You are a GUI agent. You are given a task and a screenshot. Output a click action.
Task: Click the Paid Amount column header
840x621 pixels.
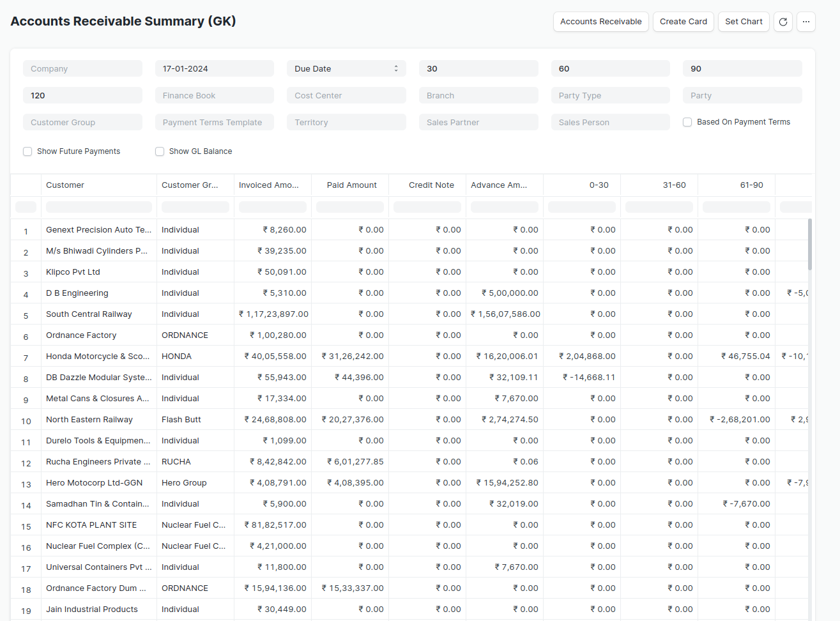351,185
